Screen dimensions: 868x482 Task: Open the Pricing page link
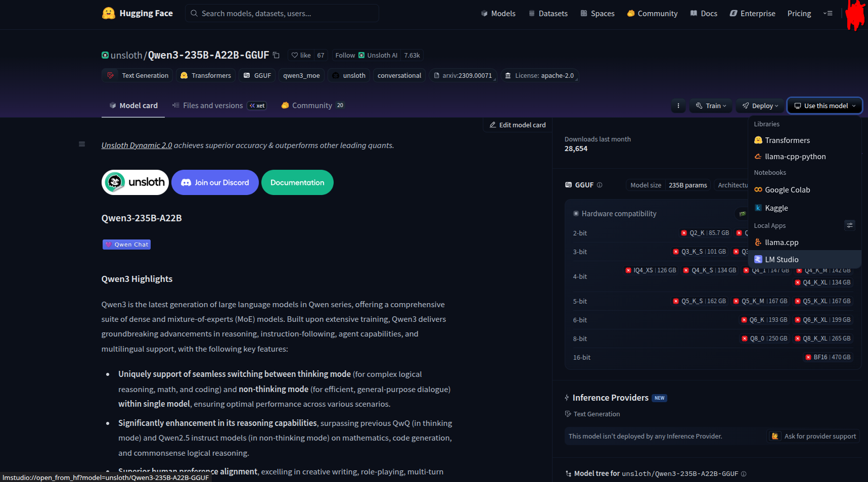pyautogui.click(x=799, y=14)
